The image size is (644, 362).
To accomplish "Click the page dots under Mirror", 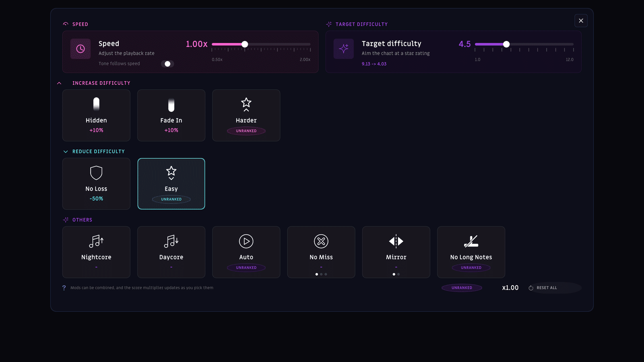I will 396,274.
